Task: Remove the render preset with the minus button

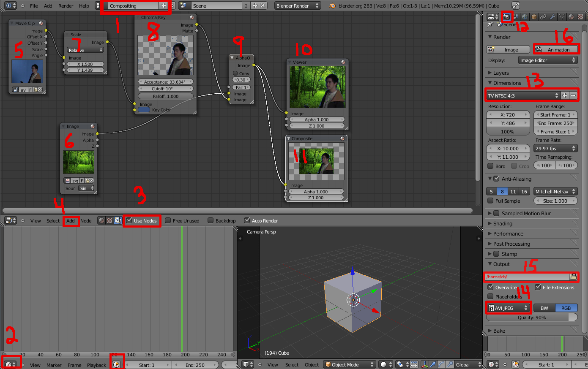Action: click(x=573, y=95)
